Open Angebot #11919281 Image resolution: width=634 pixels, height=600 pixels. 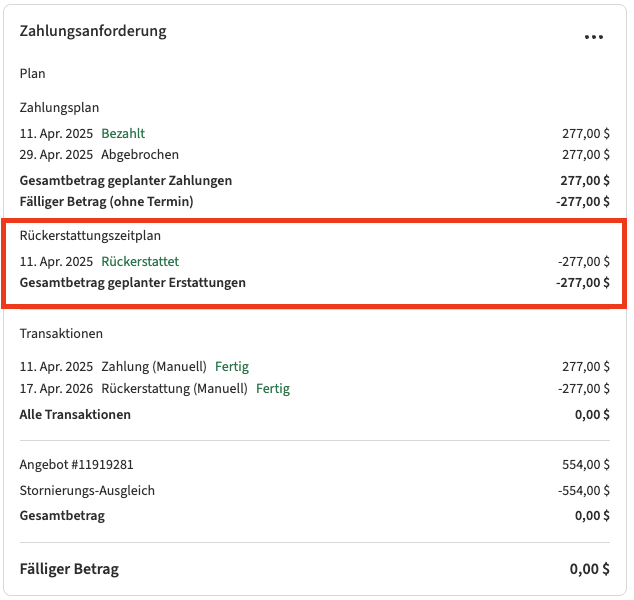[77, 465]
